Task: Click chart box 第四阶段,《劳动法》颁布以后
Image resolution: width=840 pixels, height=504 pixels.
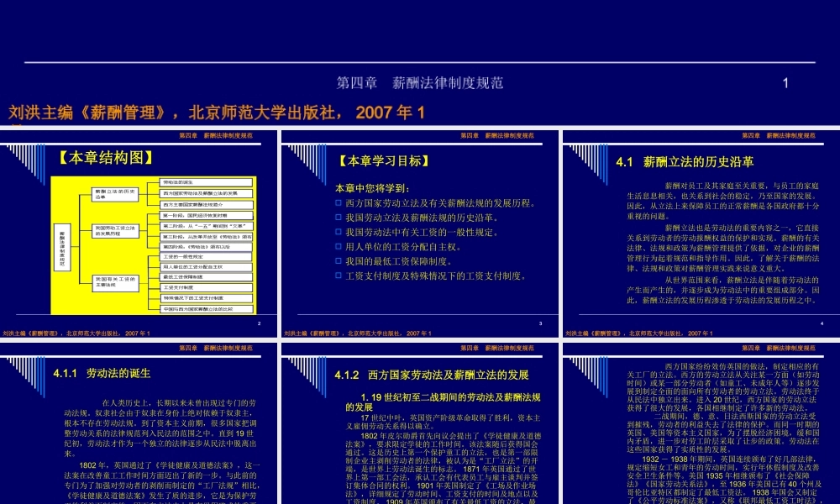Action: 207,247
